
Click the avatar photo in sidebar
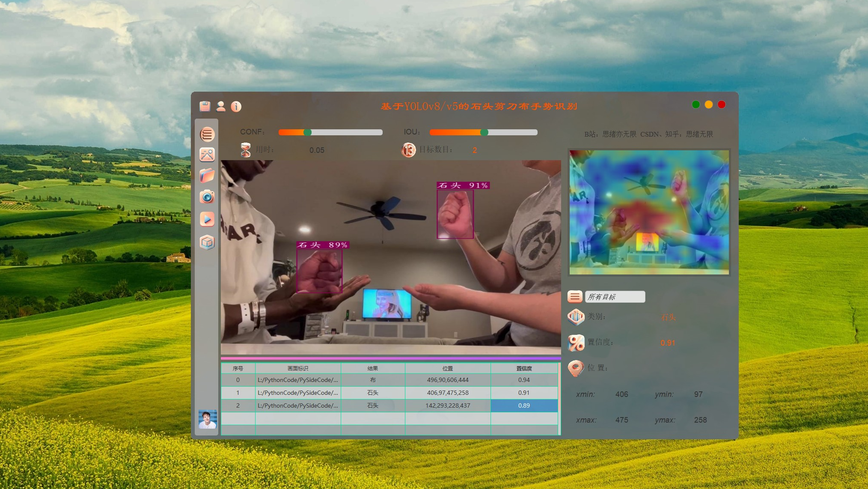pos(208,419)
